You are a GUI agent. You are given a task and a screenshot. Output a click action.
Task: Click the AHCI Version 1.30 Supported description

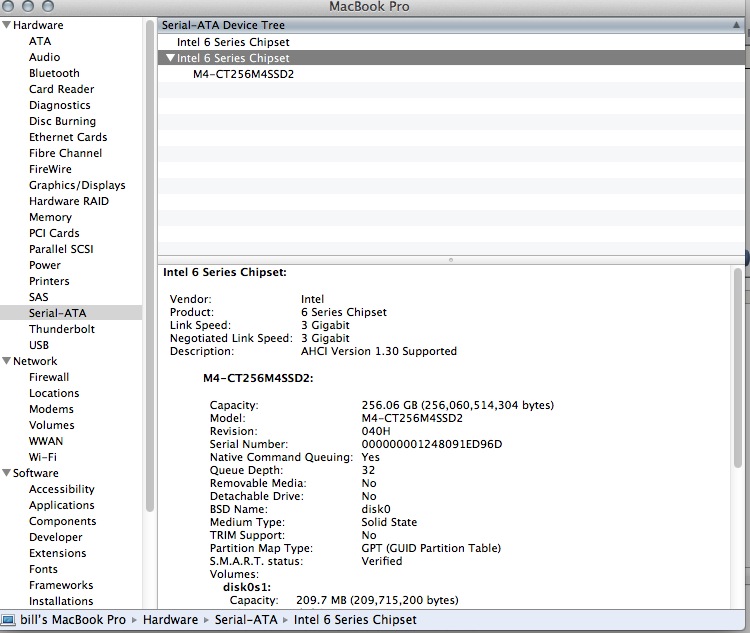tap(379, 351)
